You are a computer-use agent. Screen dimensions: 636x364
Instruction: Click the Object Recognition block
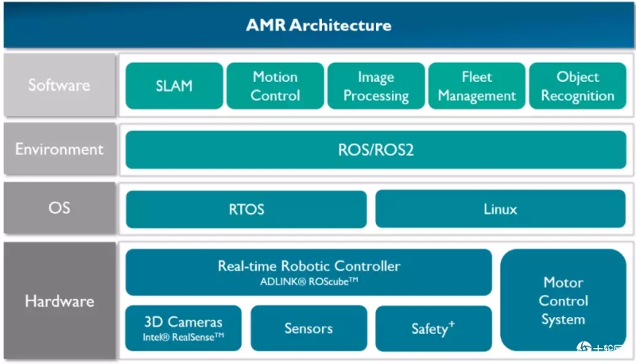[578, 86]
